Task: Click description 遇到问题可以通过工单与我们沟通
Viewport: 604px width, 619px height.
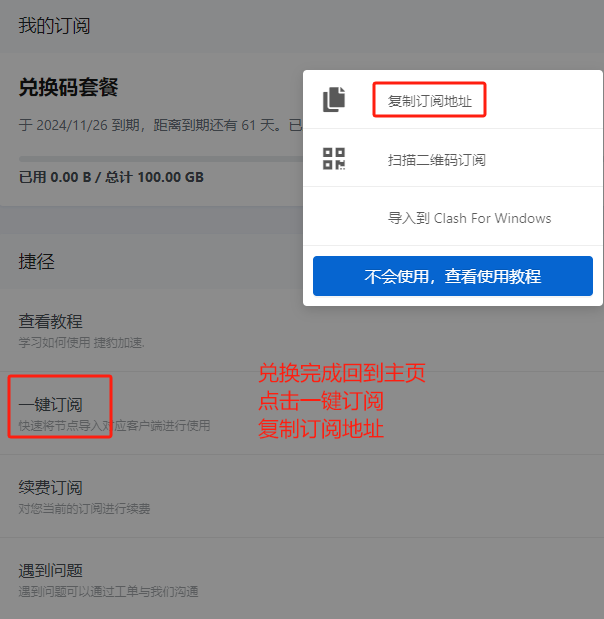Action: click(108, 591)
